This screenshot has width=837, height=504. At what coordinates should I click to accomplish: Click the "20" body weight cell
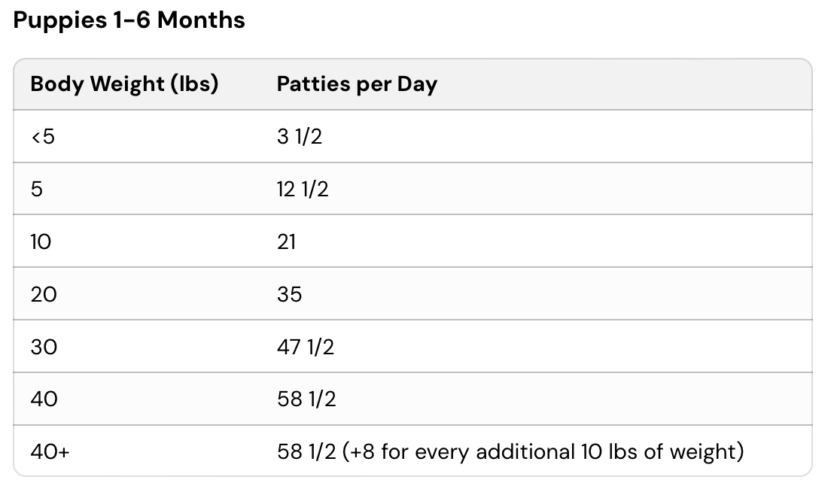(44, 294)
